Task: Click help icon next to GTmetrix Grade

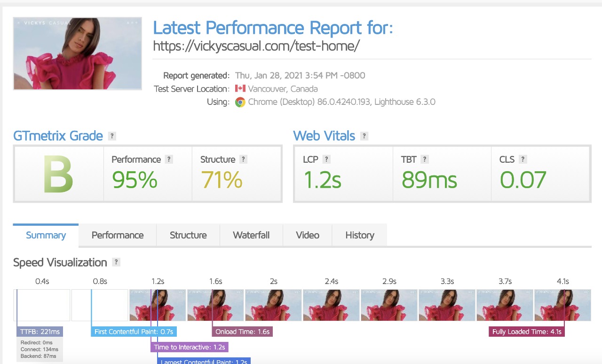Action: click(112, 136)
